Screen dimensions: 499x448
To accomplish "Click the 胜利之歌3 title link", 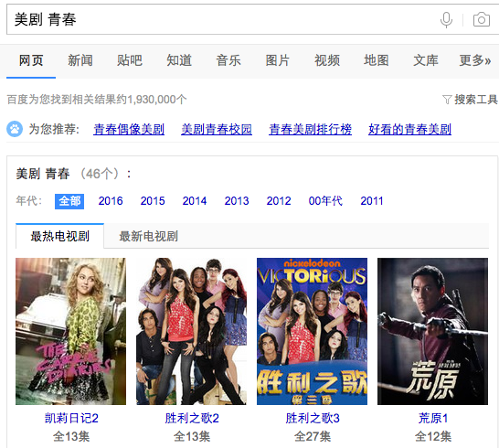I will pos(313,418).
